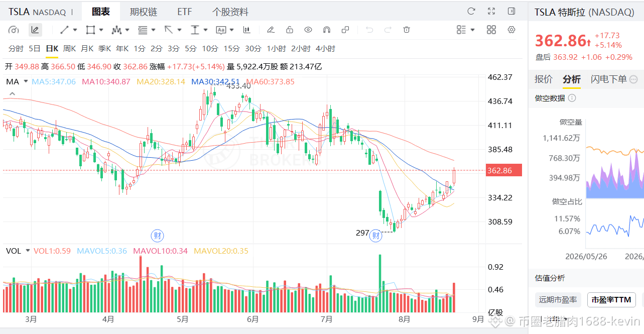
Task: Click the link drawings icon
Action: (x=345, y=30)
